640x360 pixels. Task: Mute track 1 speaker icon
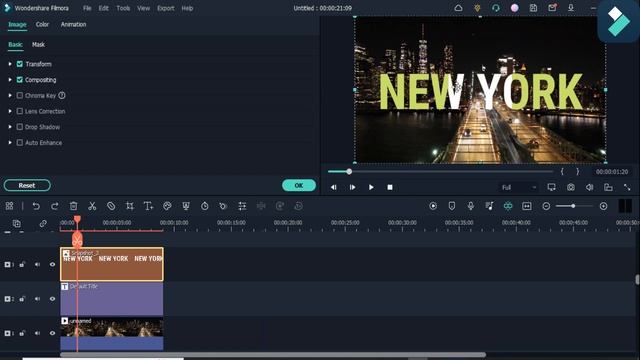tap(37, 333)
